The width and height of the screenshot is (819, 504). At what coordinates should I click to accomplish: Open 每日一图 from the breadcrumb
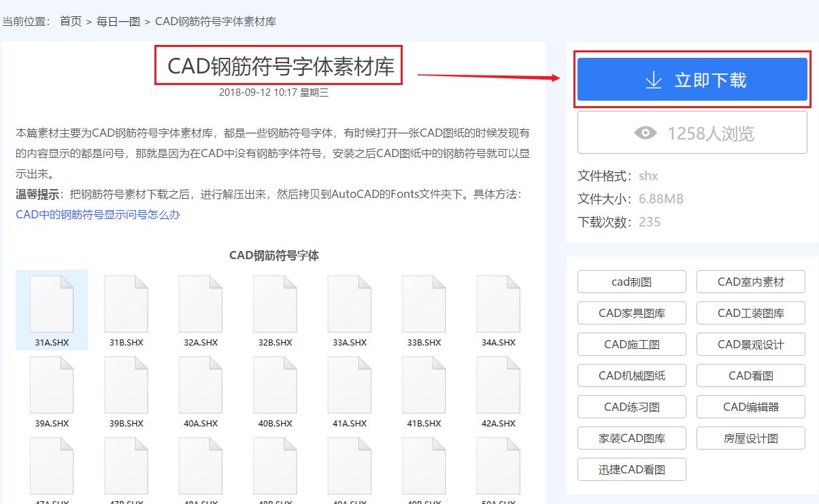119,20
